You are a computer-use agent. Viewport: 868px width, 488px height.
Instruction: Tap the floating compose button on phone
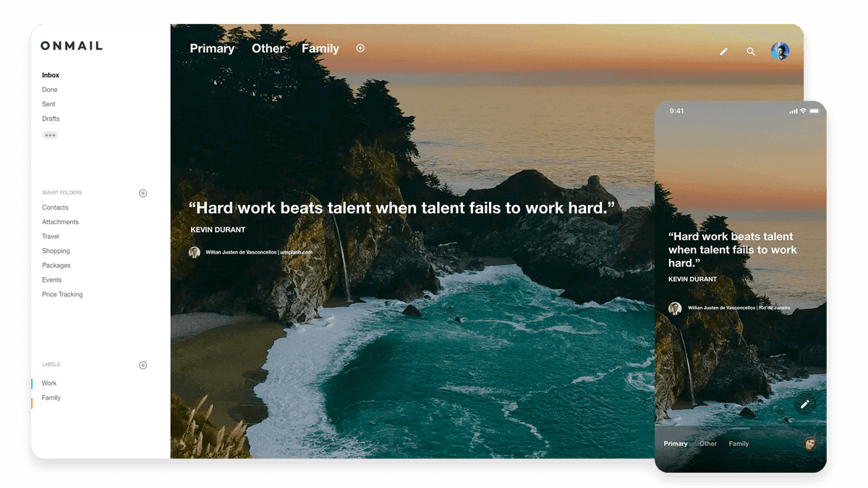coord(804,404)
